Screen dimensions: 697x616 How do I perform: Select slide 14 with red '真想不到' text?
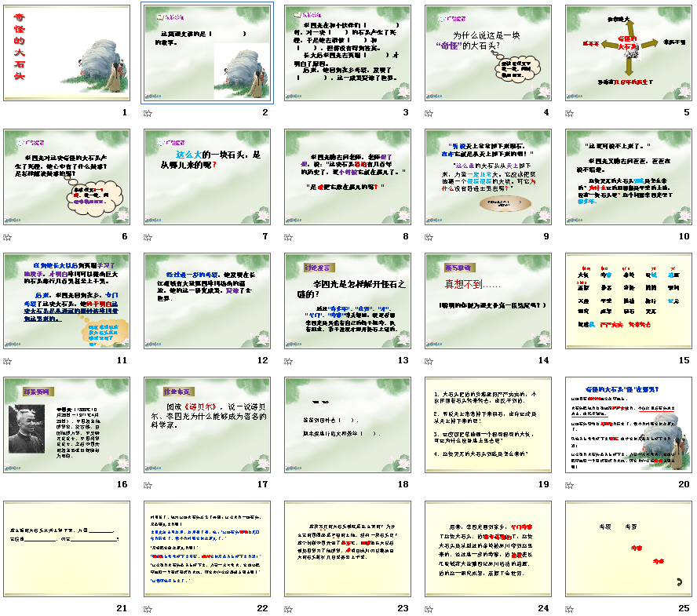[488, 301]
